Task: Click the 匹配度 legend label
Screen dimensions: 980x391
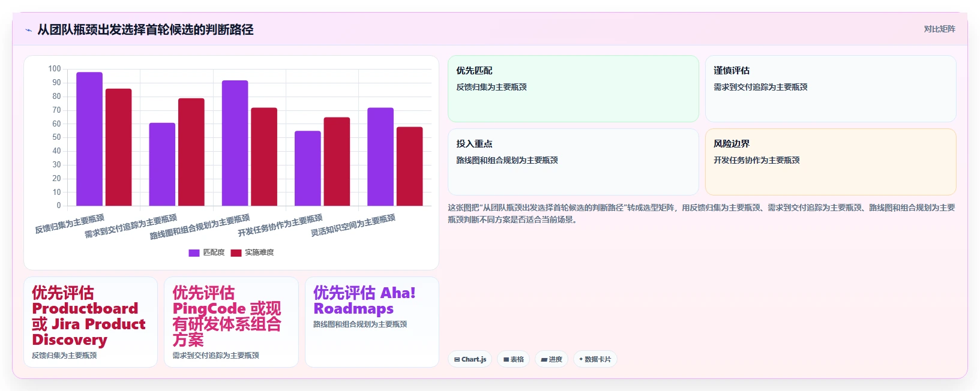Action: [x=214, y=252]
